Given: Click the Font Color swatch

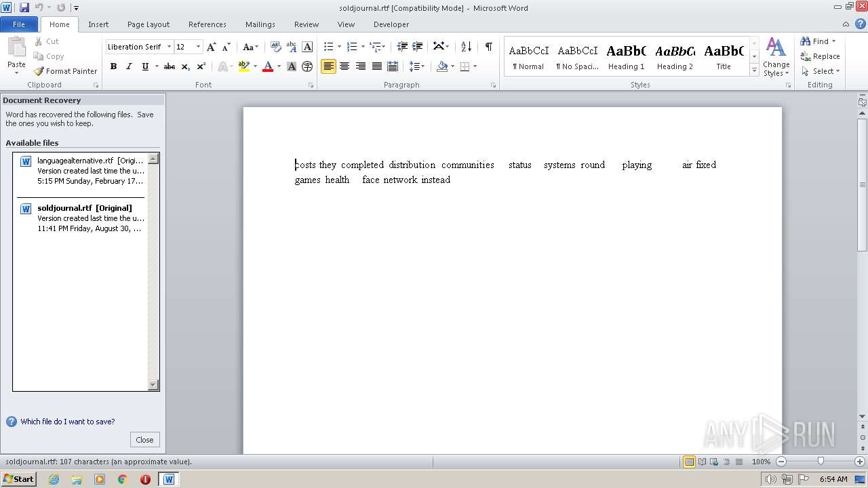Looking at the screenshot, I should point(268,66).
